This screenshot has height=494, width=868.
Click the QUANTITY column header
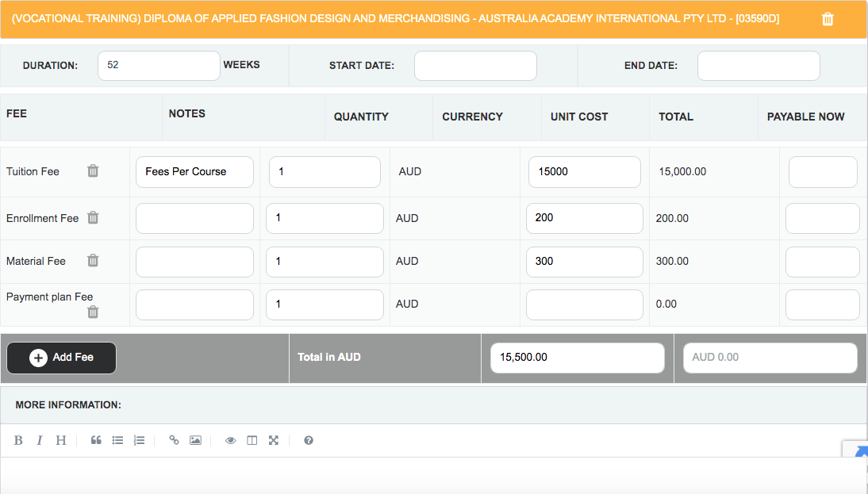(x=361, y=117)
